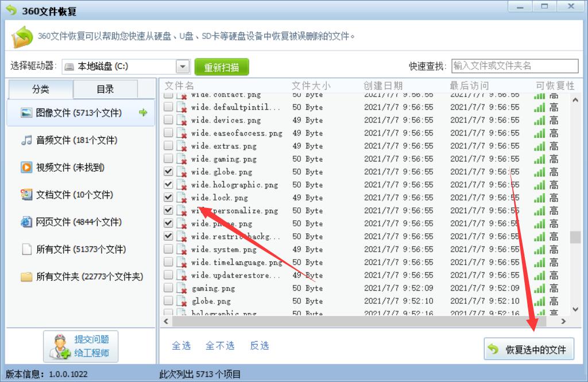This screenshot has width=588, height=382.
Task: Check the wide.system.png checkbox
Action: pos(168,249)
